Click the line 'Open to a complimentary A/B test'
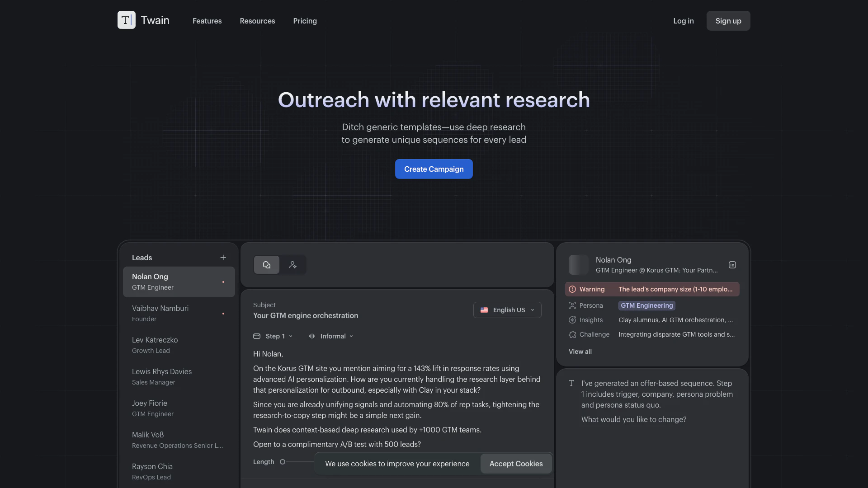Screen dimensions: 868x488 pos(337,444)
